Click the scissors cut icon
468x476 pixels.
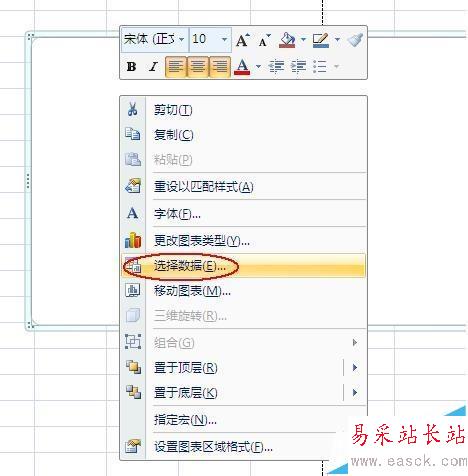pos(133,109)
